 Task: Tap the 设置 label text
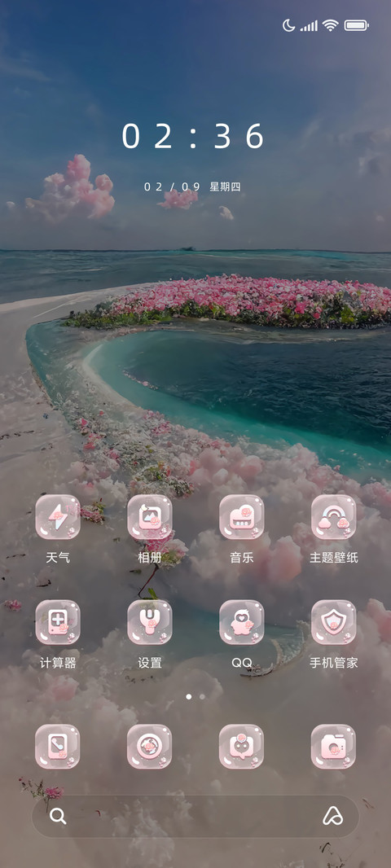(x=150, y=663)
